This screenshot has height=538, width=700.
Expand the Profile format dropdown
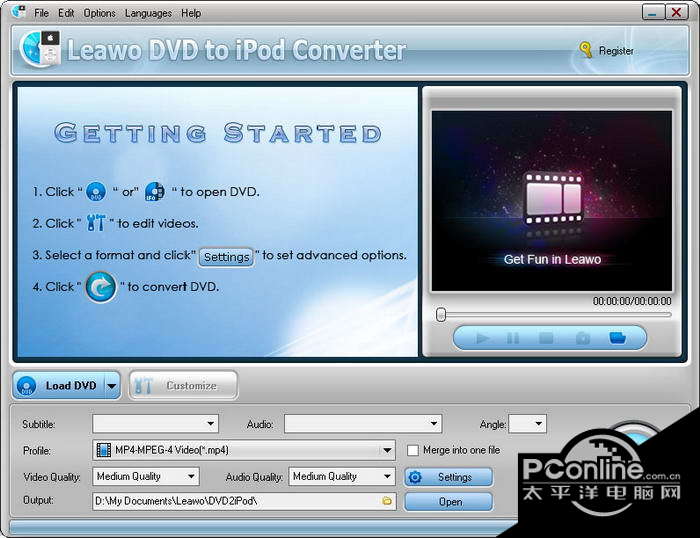point(387,450)
